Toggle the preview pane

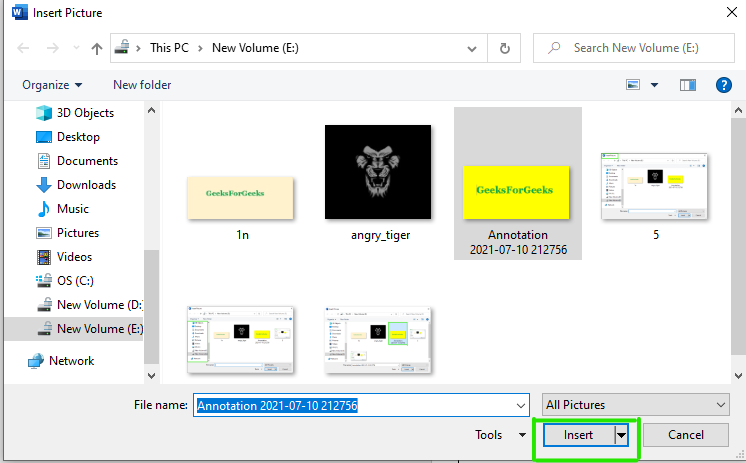point(687,85)
